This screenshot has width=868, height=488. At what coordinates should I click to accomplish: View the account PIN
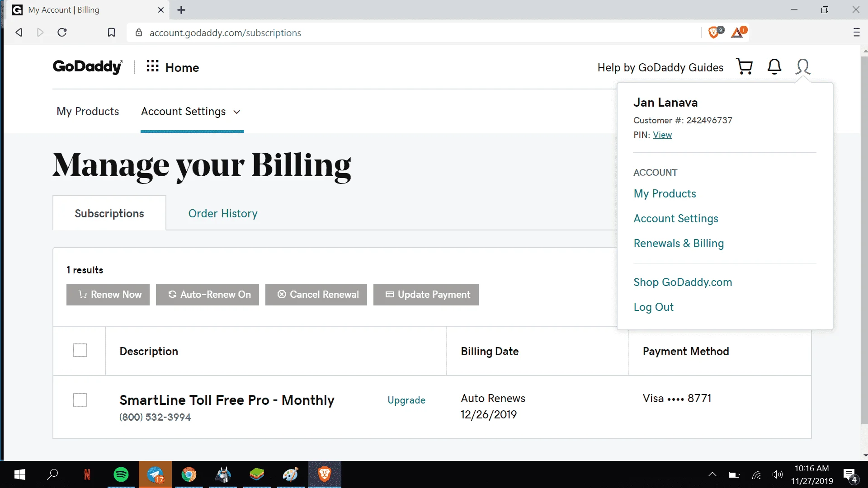pos(662,135)
